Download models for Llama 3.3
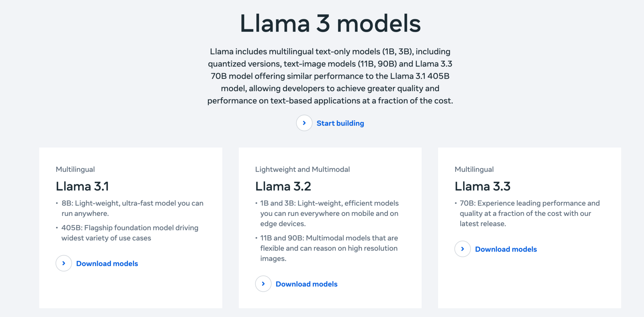The image size is (644, 317). (506, 249)
